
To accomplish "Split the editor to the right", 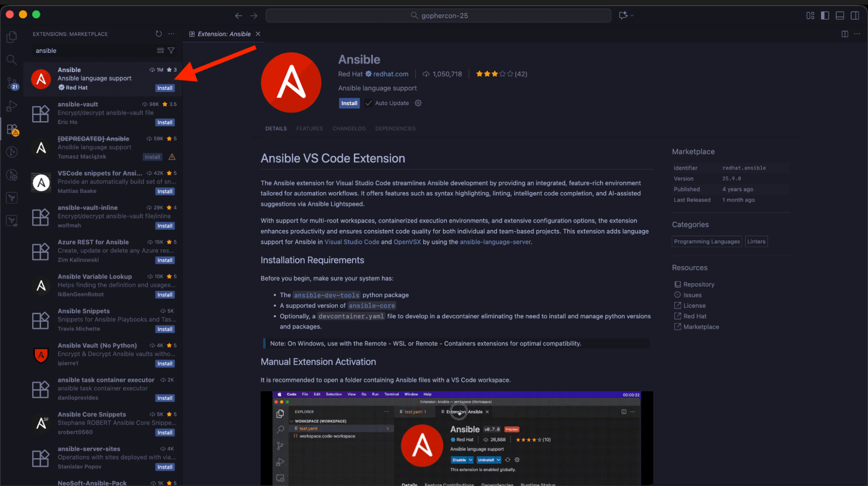I will point(845,34).
